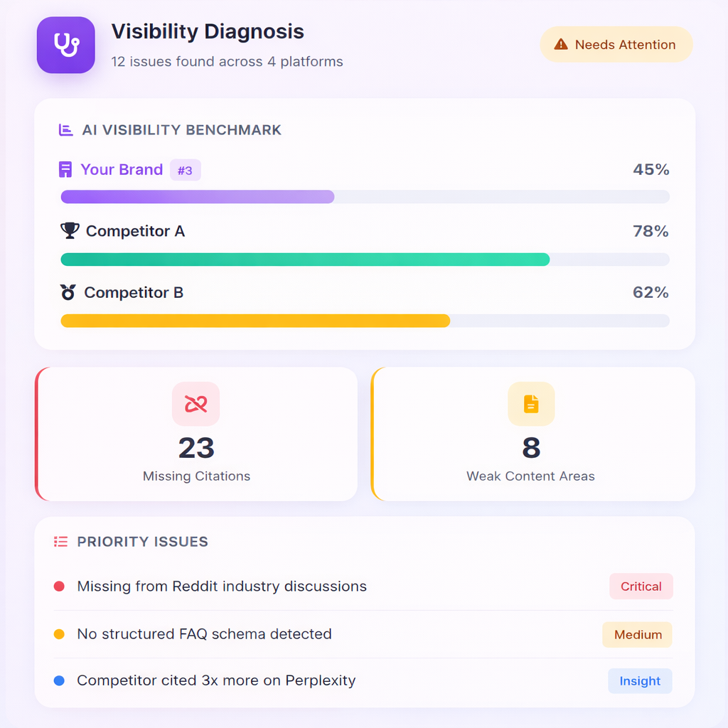Click the purple stethoscope app icon

pos(65,45)
